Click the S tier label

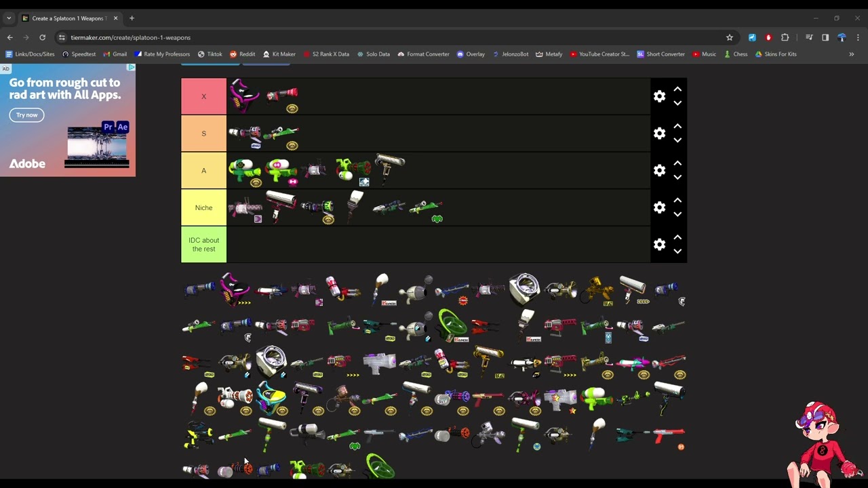click(x=203, y=134)
